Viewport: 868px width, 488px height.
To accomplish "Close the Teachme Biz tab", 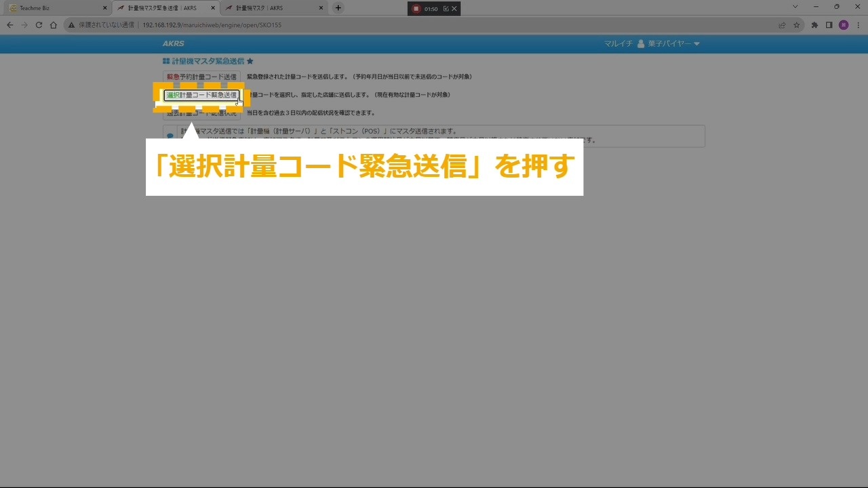I will click(x=104, y=8).
